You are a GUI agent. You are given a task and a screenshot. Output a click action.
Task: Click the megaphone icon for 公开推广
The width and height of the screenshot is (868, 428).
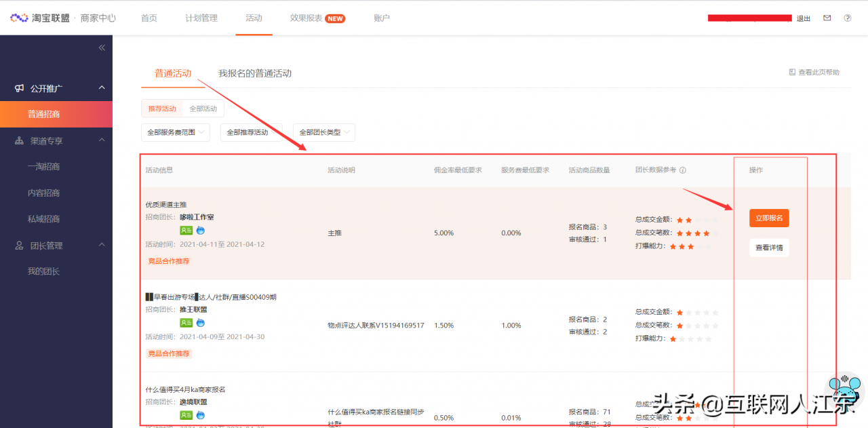(x=19, y=88)
